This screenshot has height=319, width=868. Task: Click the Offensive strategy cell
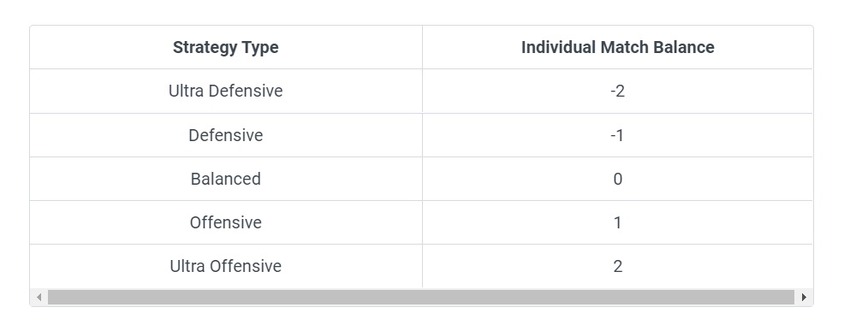[x=226, y=223]
